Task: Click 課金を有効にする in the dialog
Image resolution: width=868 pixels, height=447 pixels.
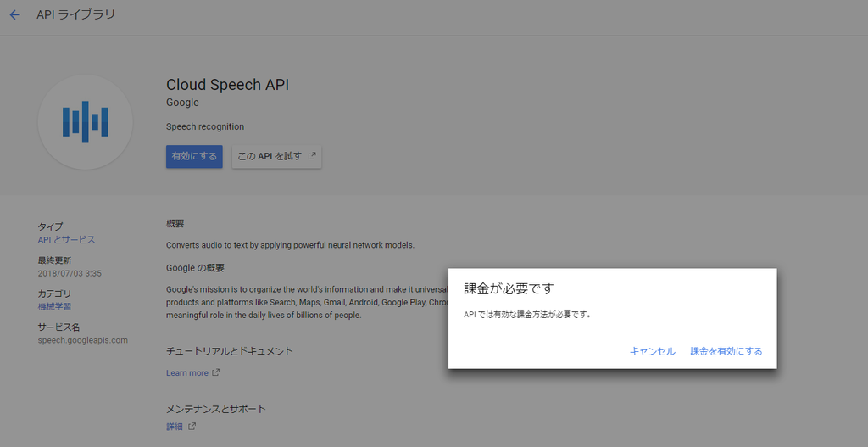Action: click(726, 351)
